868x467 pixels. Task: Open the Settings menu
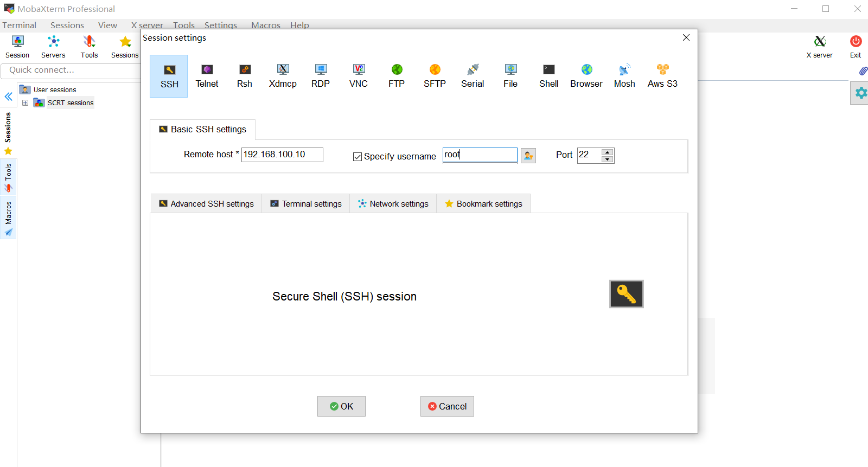[x=221, y=25]
